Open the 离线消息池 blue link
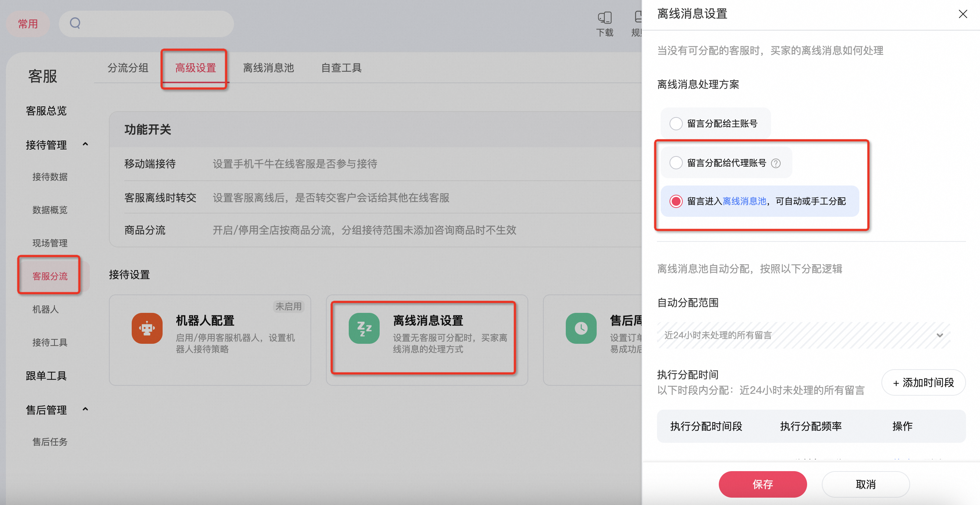 [744, 201]
